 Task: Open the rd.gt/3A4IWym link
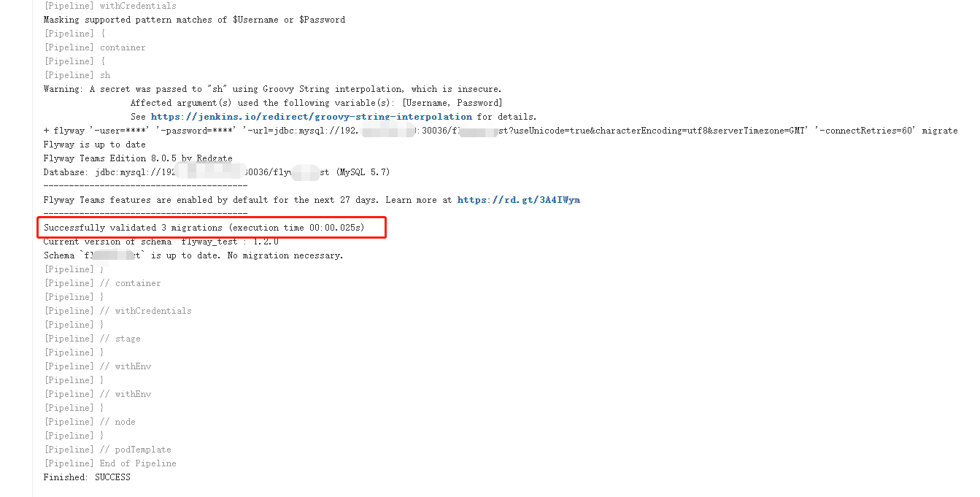519,200
